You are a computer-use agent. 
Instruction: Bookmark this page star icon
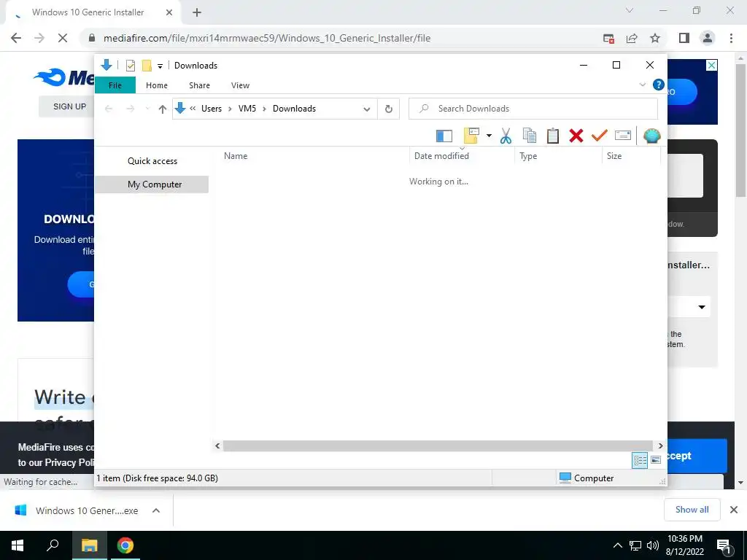tap(655, 38)
